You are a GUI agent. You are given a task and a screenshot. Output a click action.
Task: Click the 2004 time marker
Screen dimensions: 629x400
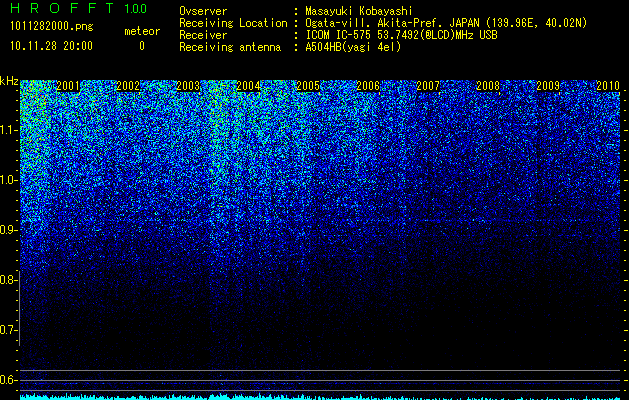pos(248,85)
